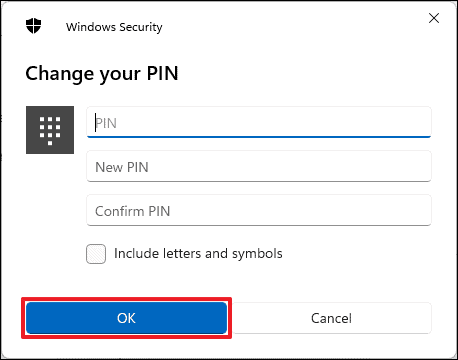Click the right end of the New PIN box
Image resolution: width=458 pixels, height=360 pixels.
point(422,166)
